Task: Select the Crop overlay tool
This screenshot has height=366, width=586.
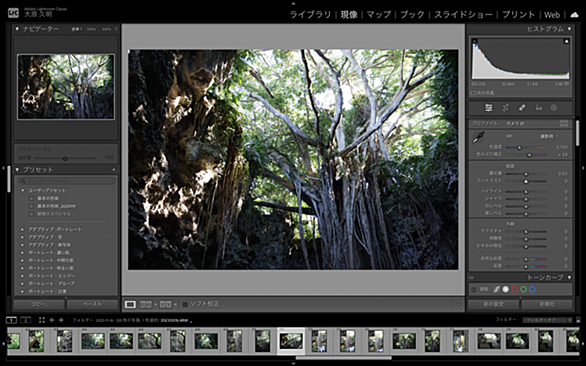Action: tap(505, 108)
